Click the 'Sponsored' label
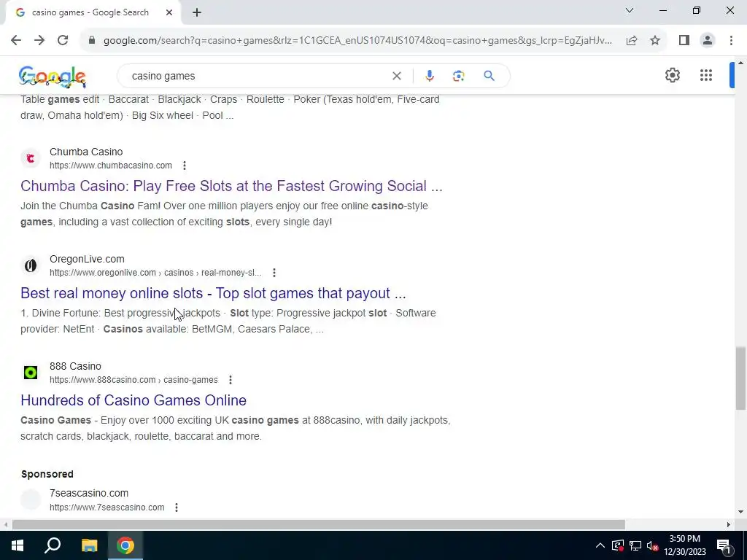 tap(47, 474)
